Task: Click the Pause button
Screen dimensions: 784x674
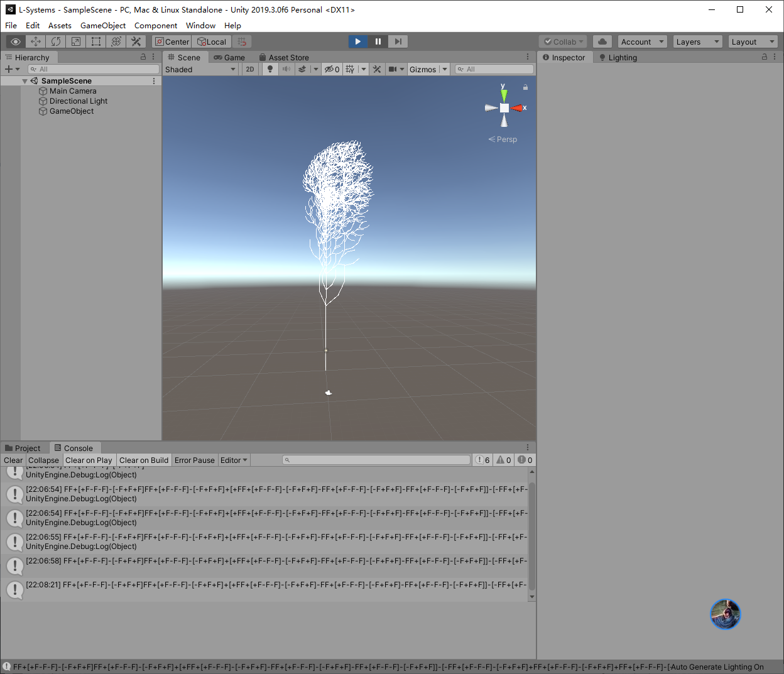Action: tap(378, 41)
